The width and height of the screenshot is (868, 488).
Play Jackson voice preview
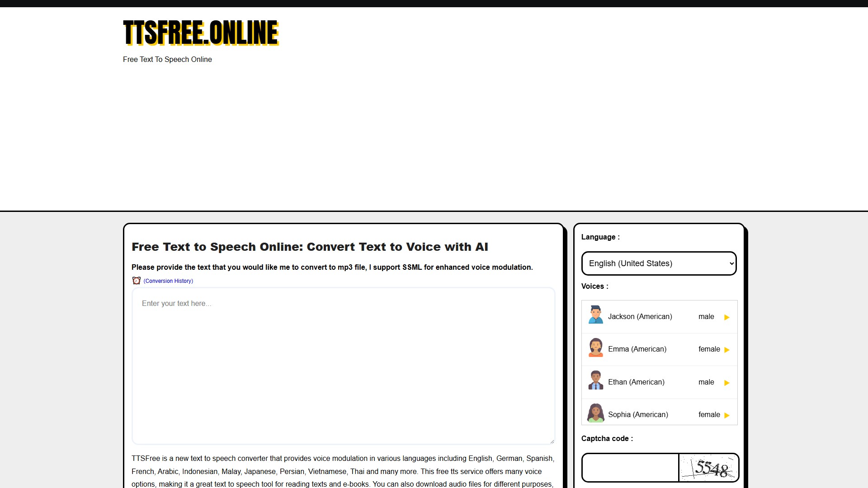click(x=726, y=317)
